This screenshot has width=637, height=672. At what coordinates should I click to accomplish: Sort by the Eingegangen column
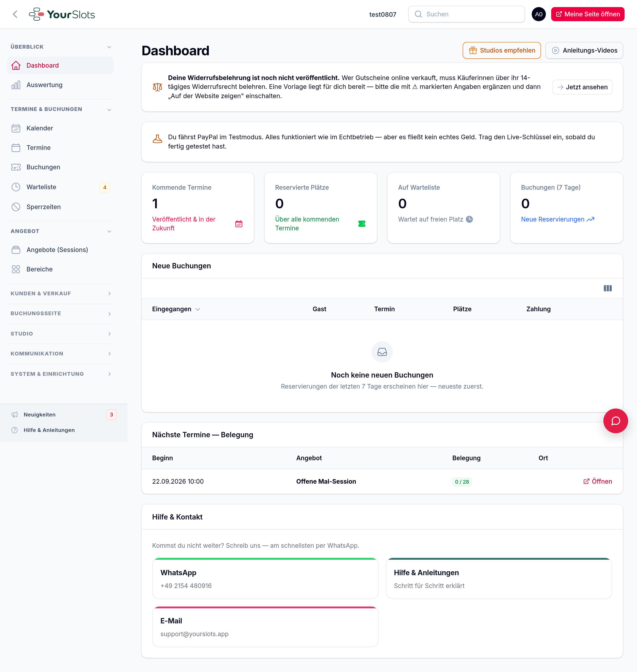click(176, 309)
